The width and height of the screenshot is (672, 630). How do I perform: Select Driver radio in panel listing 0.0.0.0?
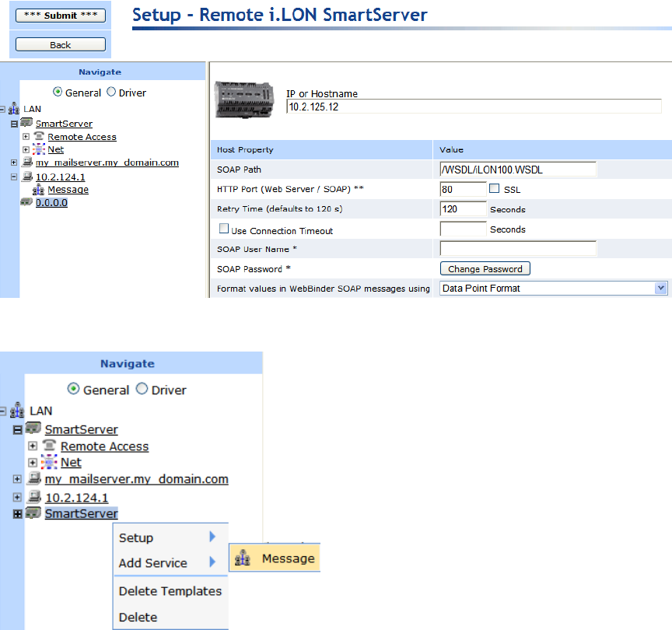111,92
